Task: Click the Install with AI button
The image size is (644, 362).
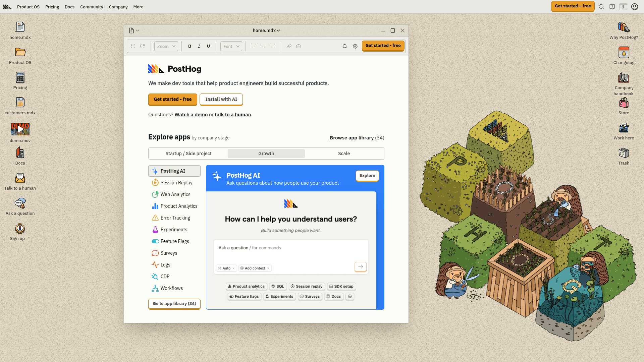Action: [x=221, y=99]
